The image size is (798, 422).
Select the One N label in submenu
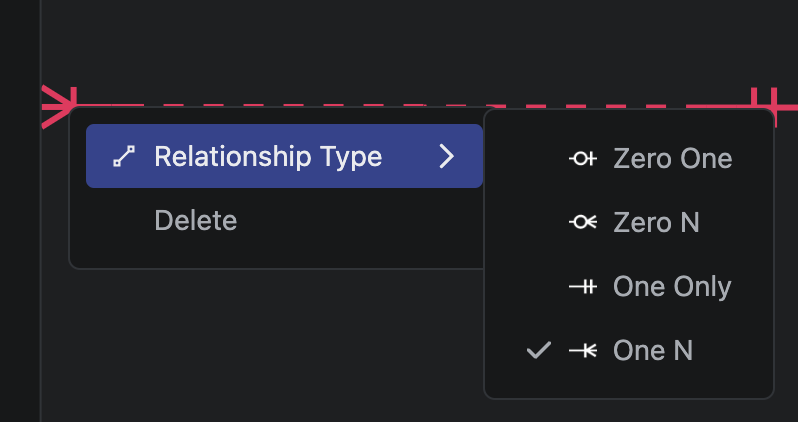653,351
